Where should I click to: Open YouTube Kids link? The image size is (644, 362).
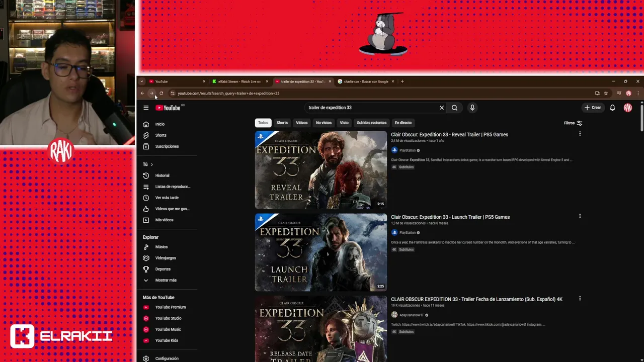167,340
